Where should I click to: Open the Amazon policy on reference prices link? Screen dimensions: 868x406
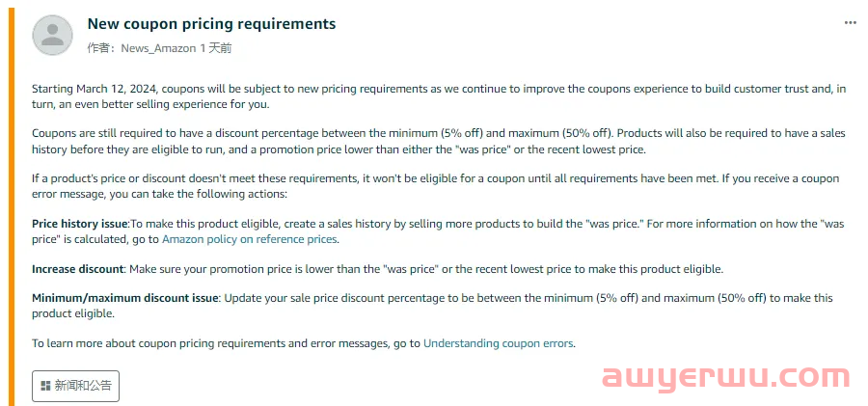249,239
